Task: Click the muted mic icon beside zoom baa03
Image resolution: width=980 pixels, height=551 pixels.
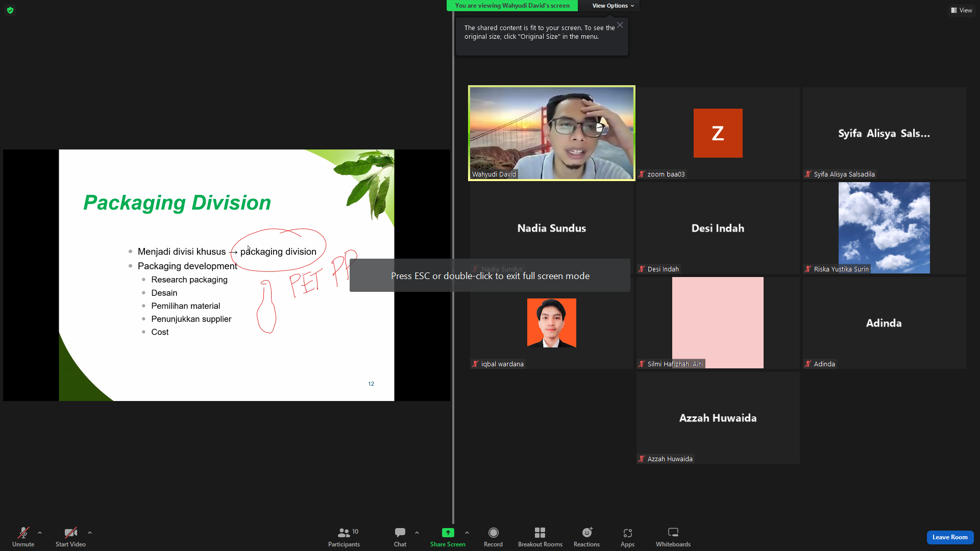Action: coord(642,174)
